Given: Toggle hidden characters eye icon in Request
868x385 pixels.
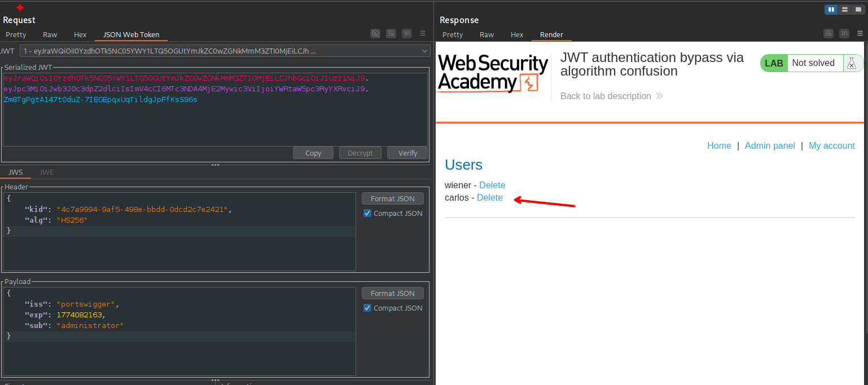Looking at the screenshot, I should coord(375,34).
